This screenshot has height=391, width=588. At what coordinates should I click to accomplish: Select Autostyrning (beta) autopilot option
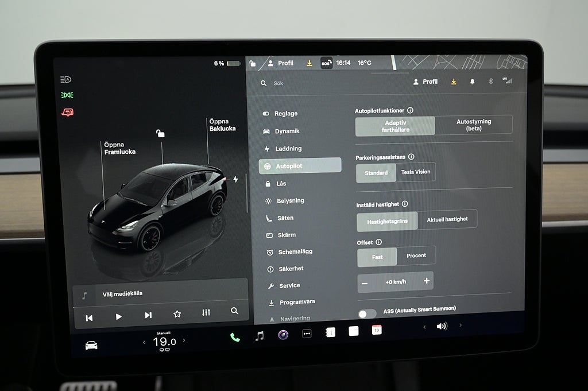click(x=473, y=125)
